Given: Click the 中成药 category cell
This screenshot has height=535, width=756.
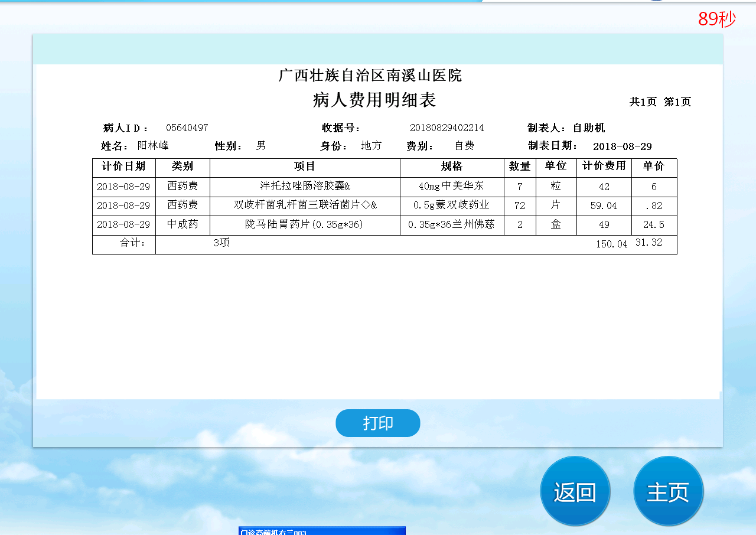Looking at the screenshot, I should click(183, 225).
